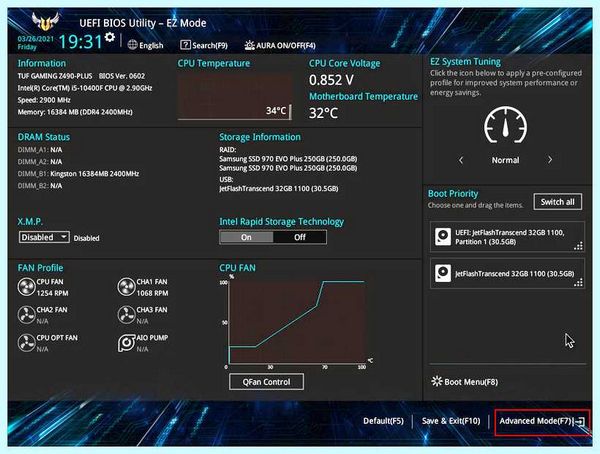The height and width of the screenshot is (454, 600).
Task: Click the DIMM_B2: N/A entry
Action: 40,186
